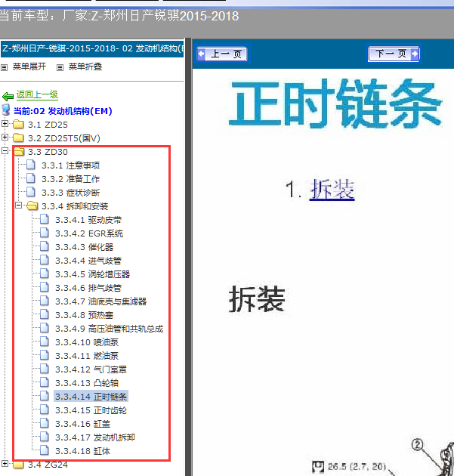This screenshot has height=476, width=454.
Task: Select the 3.2 ZD25T5(国V) folder label
Action: [x=64, y=138]
